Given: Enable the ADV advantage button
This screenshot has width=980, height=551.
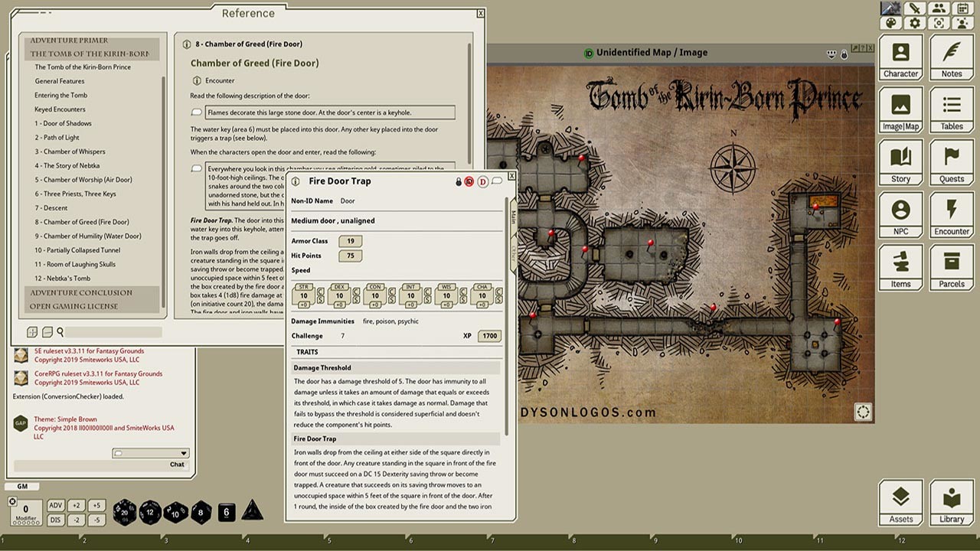Looking at the screenshot, I should [x=57, y=504].
